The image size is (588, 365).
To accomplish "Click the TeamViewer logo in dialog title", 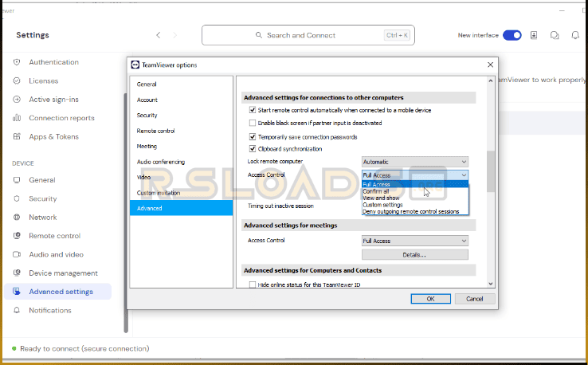I will click(135, 65).
